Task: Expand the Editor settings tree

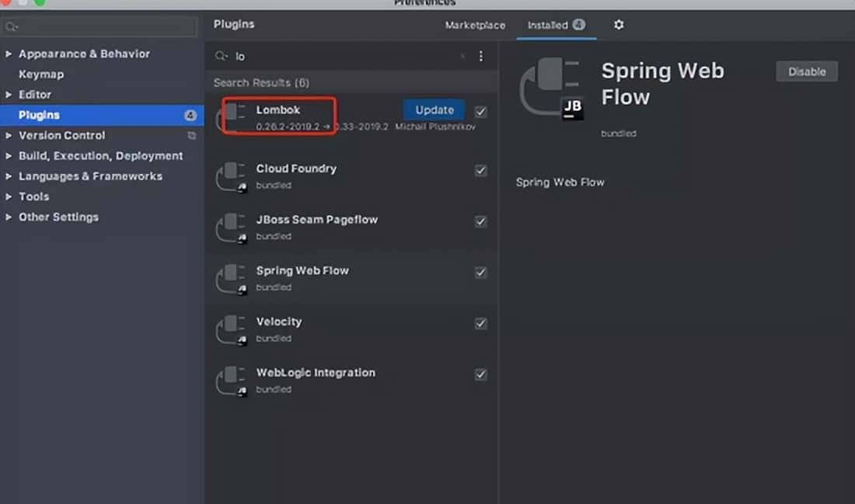Action: click(x=9, y=95)
